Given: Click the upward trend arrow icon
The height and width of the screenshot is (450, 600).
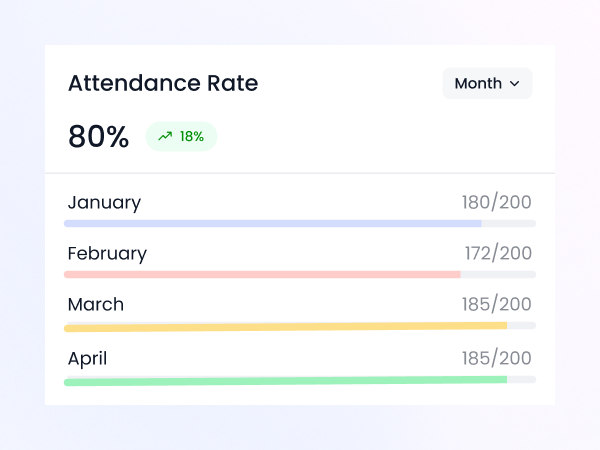Looking at the screenshot, I should (165, 137).
